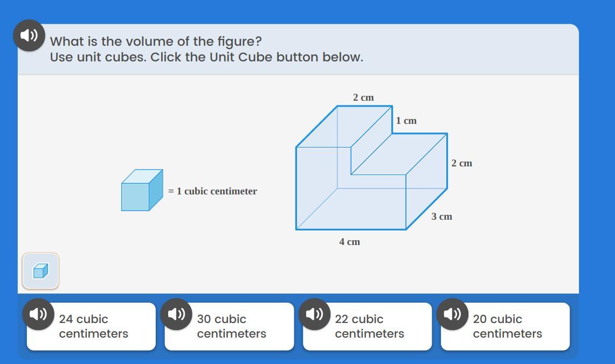Play audio for 20 cubic centimeters answer

[x=453, y=314]
